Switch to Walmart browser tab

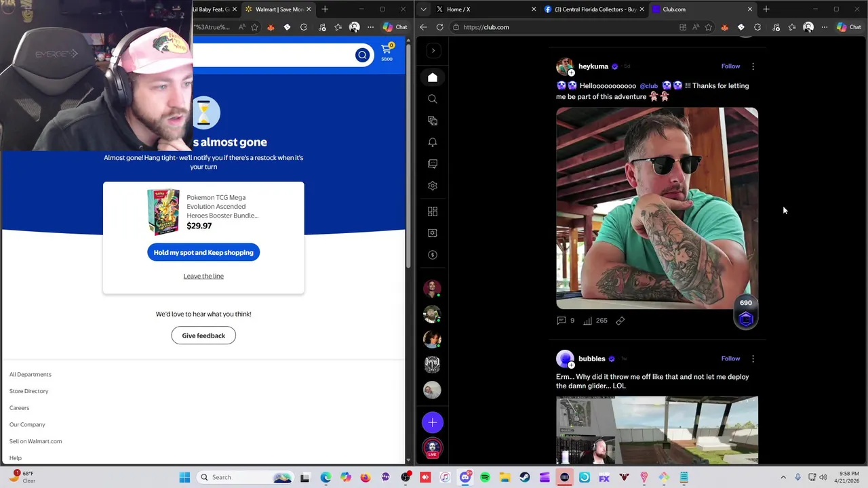[278, 9]
